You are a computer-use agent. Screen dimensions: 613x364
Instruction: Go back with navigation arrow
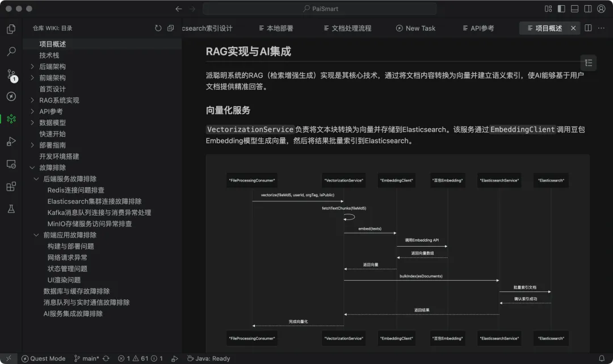click(179, 9)
